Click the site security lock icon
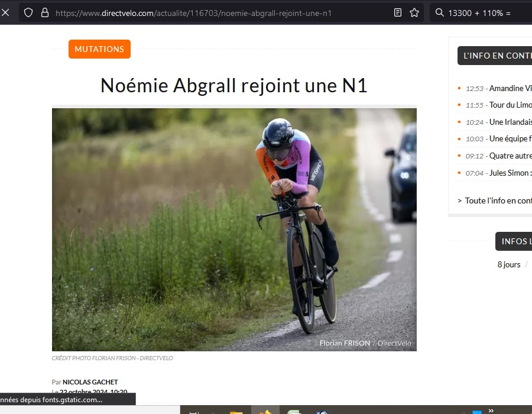 click(x=45, y=12)
